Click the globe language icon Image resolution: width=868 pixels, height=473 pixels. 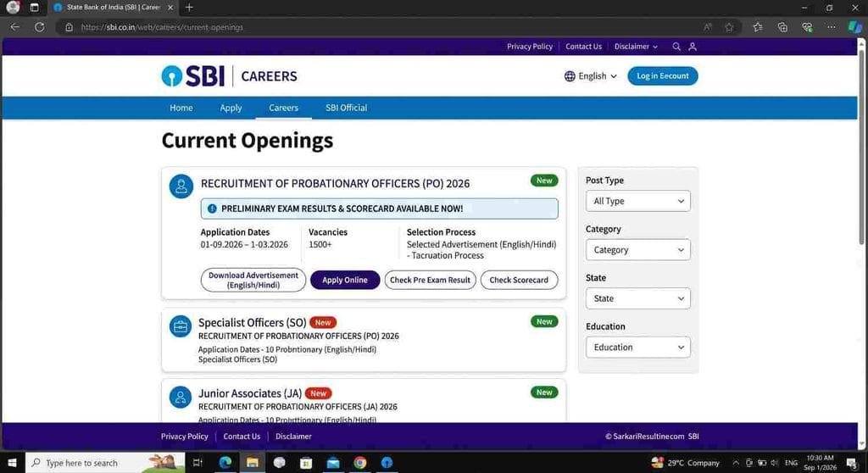(x=570, y=76)
